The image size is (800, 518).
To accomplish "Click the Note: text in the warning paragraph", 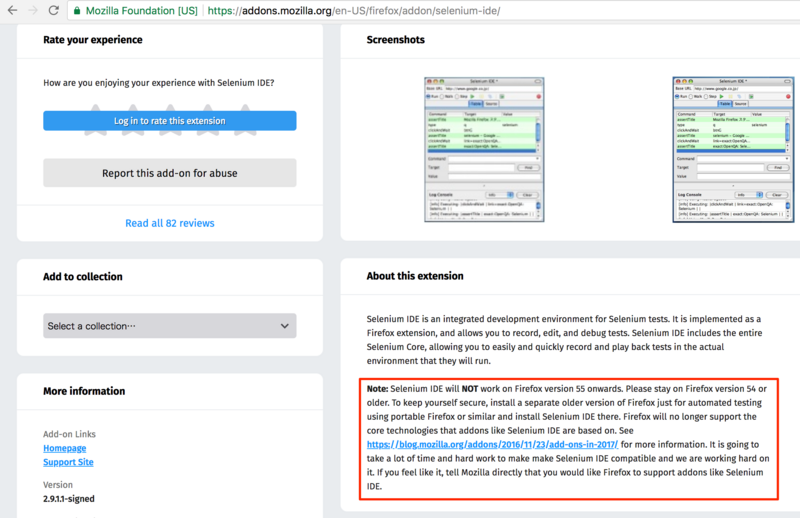I will click(378, 389).
